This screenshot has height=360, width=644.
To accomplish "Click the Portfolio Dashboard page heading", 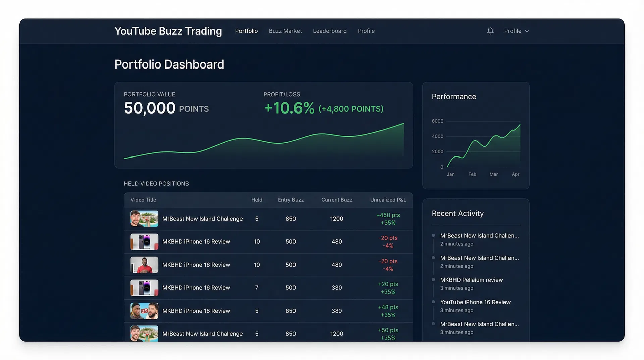I will point(169,64).
